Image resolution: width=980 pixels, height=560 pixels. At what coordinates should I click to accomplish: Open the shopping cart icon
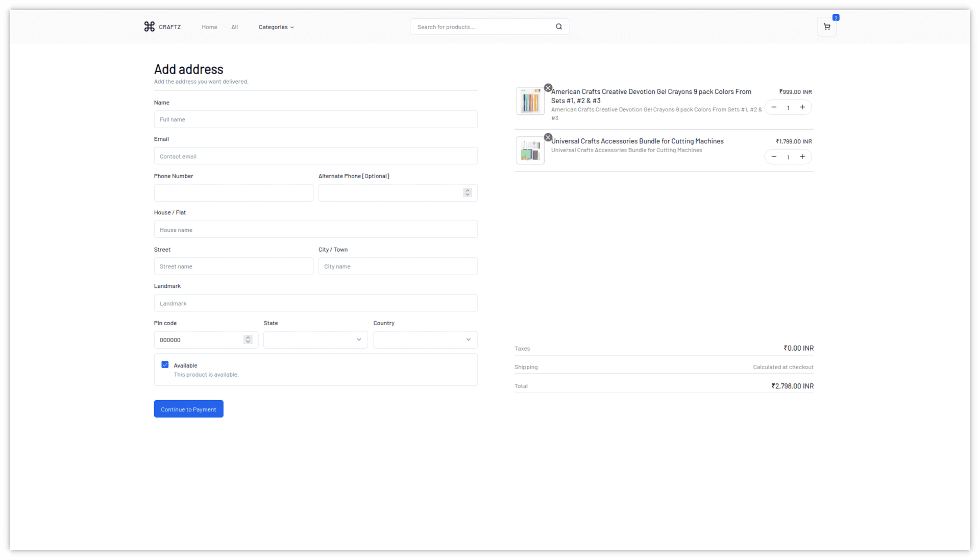click(827, 27)
